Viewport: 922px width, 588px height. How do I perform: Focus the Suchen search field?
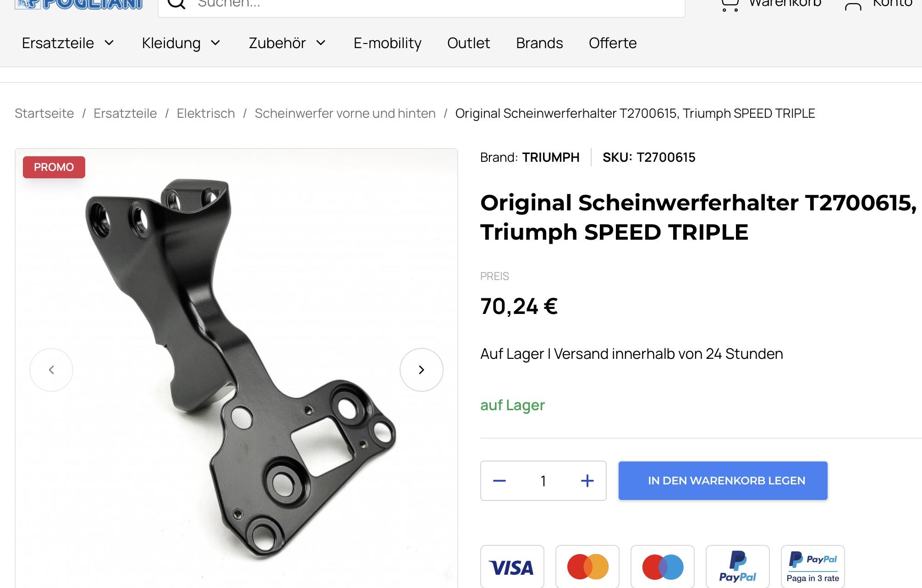(x=422, y=5)
